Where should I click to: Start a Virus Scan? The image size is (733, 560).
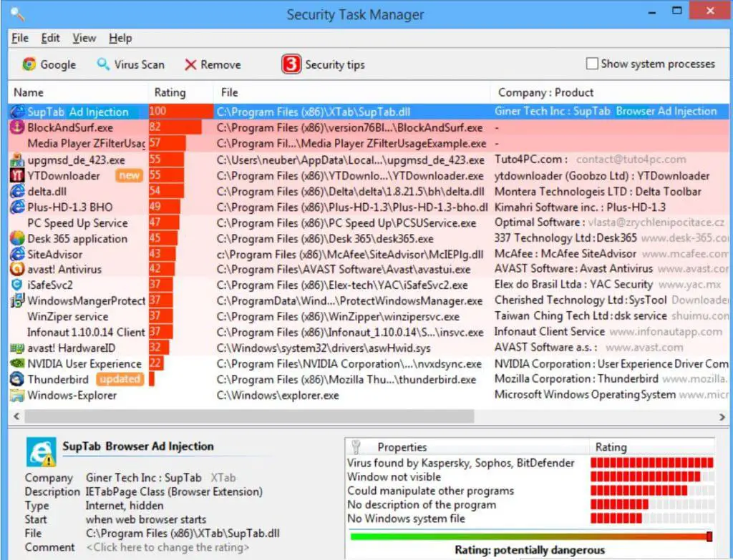[x=130, y=64]
